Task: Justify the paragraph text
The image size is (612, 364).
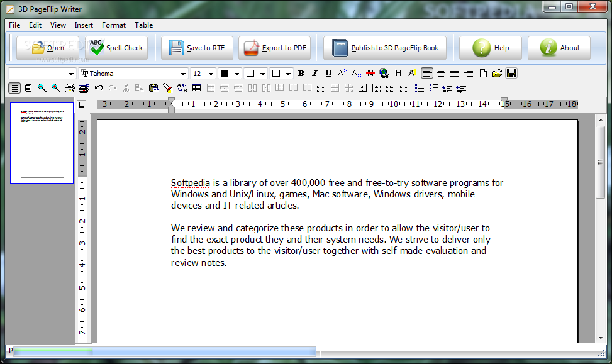Action: [455, 74]
